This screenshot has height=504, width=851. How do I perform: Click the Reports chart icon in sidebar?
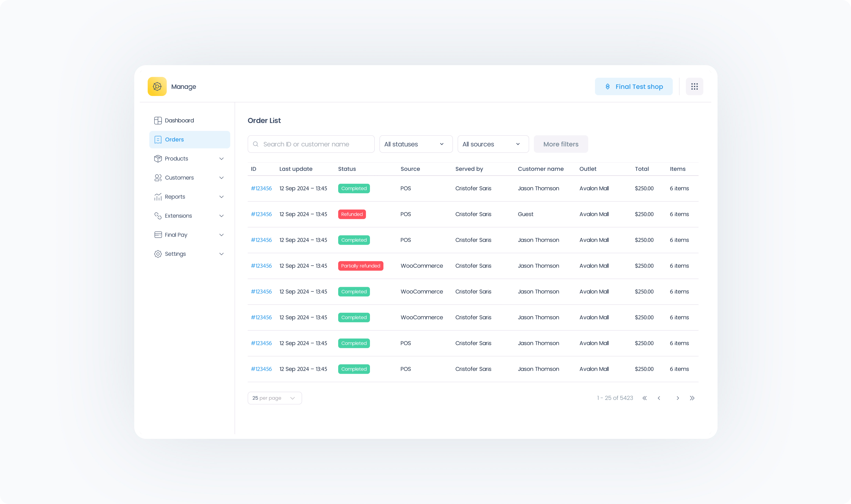[x=158, y=197]
